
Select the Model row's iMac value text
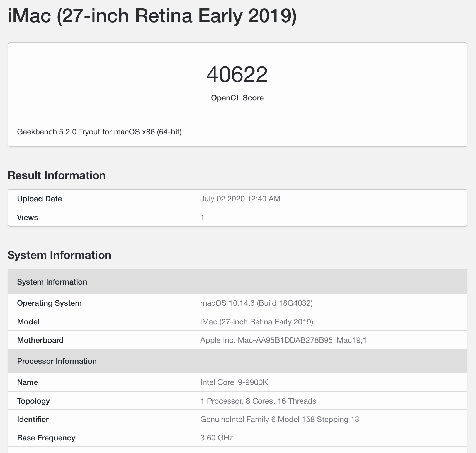click(x=257, y=322)
